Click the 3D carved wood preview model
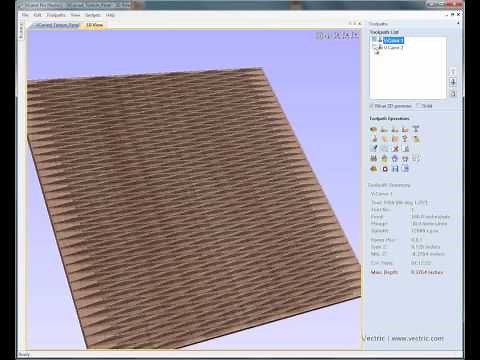 point(193,207)
